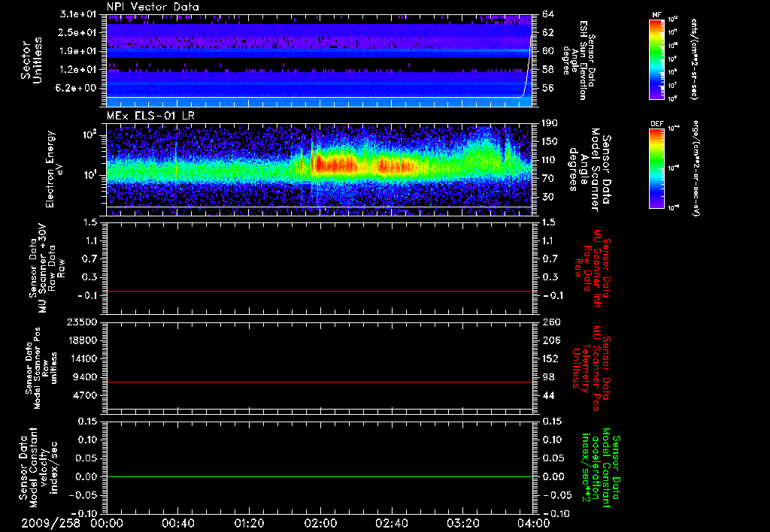Click the 110 scanner angle tick label
Image resolution: width=770 pixels, height=532 pixels.
point(550,160)
